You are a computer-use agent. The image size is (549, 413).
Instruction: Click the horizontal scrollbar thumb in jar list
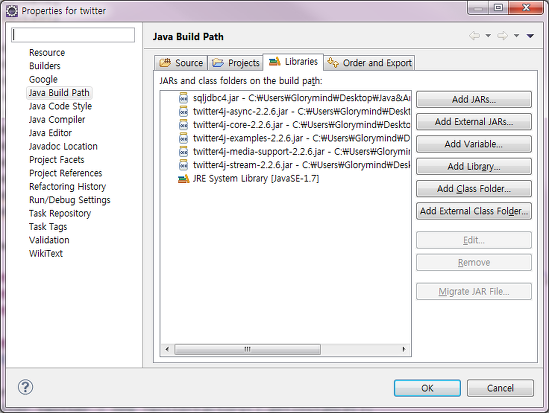(x=248, y=349)
